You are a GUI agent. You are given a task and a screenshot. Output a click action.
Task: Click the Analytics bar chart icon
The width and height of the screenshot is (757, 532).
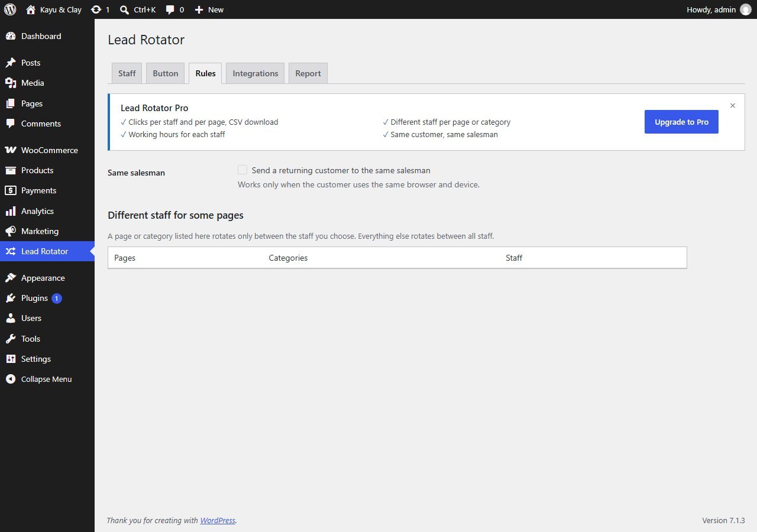click(x=11, y=211)
